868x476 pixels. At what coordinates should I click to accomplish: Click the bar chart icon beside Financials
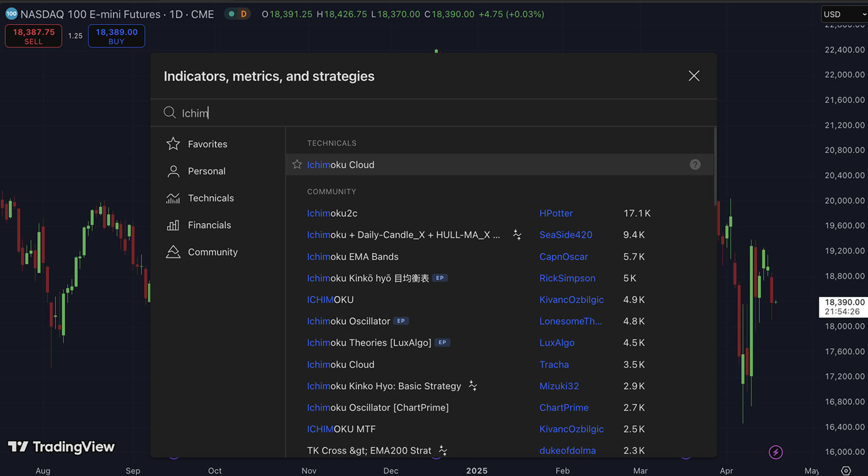(x=173, y=225)
